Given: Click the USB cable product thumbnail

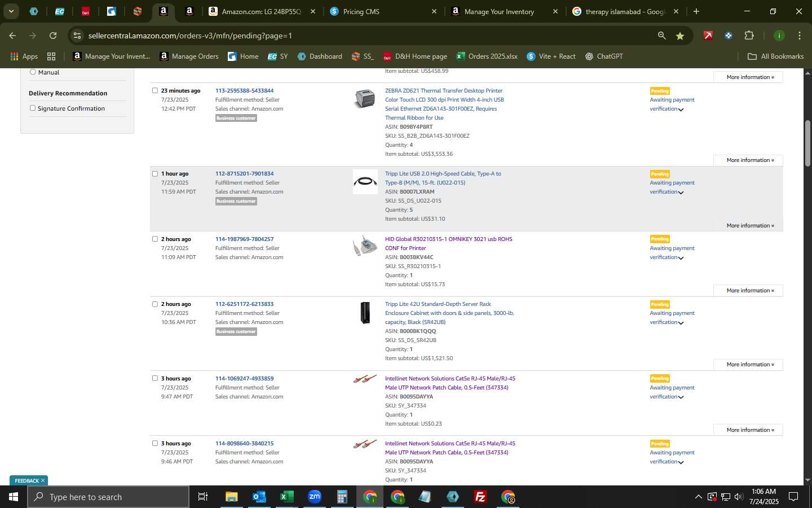Looking at the screenshot, I should pos(365,182).
